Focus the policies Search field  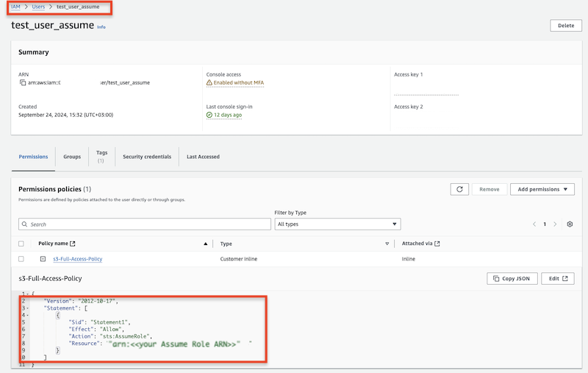(x=144, y=224)
